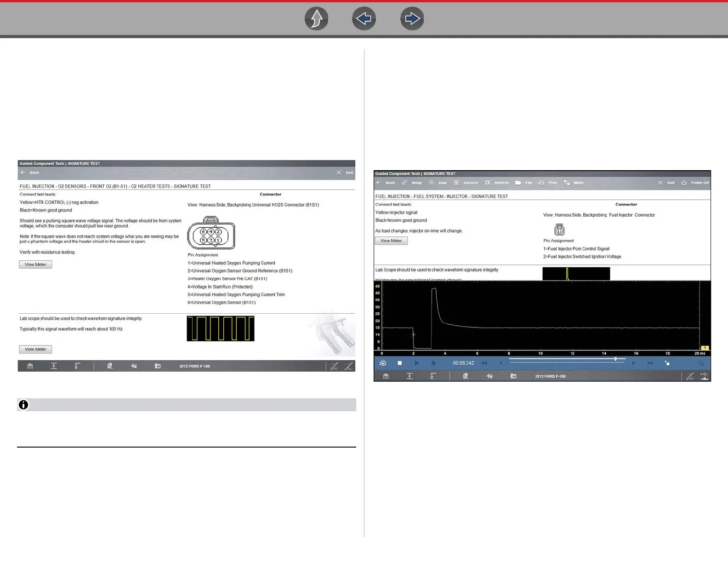Click Home icon in injector screen toolbar
Screen dimensions: 728x563
(x=386, y=376)
